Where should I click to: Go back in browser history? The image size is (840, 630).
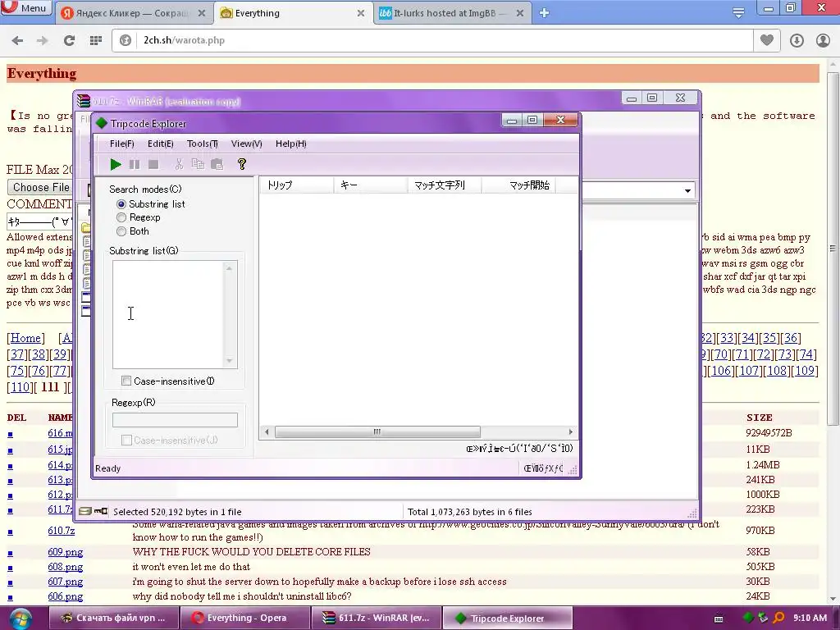(x=17, y=40)
